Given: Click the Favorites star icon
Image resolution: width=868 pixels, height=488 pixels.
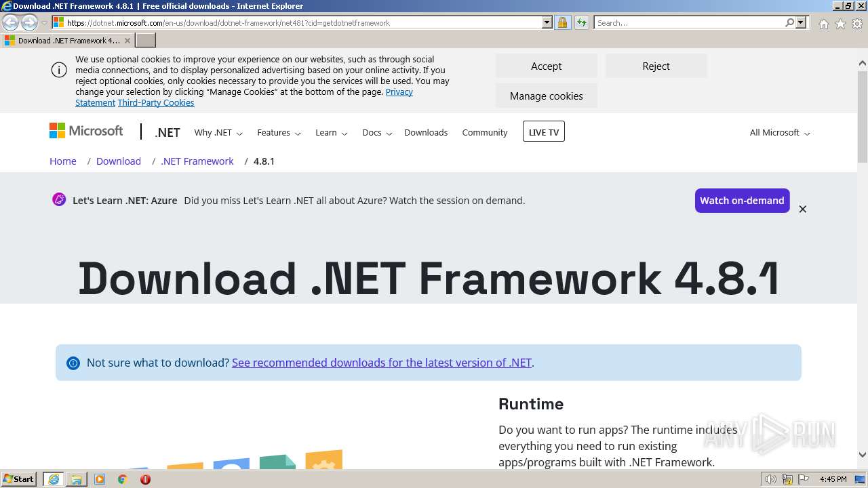Looking at the screenshot, I should (x=840, y=24).
